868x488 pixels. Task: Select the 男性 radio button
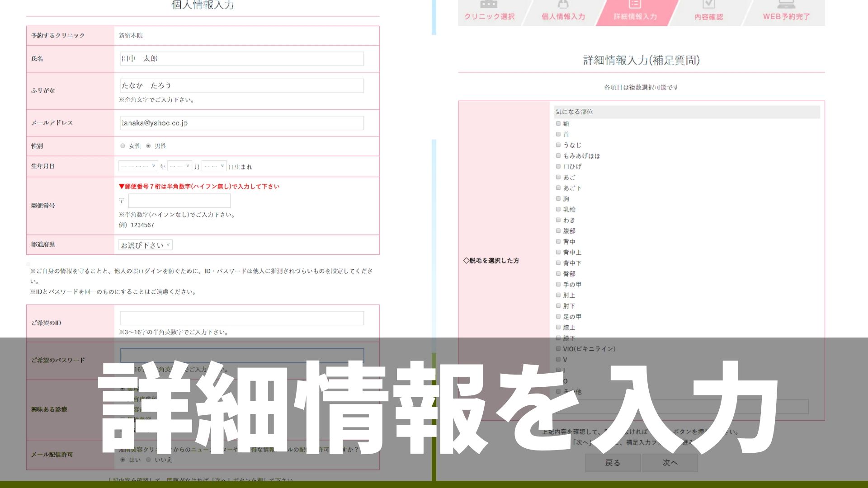tap(148, 146)
